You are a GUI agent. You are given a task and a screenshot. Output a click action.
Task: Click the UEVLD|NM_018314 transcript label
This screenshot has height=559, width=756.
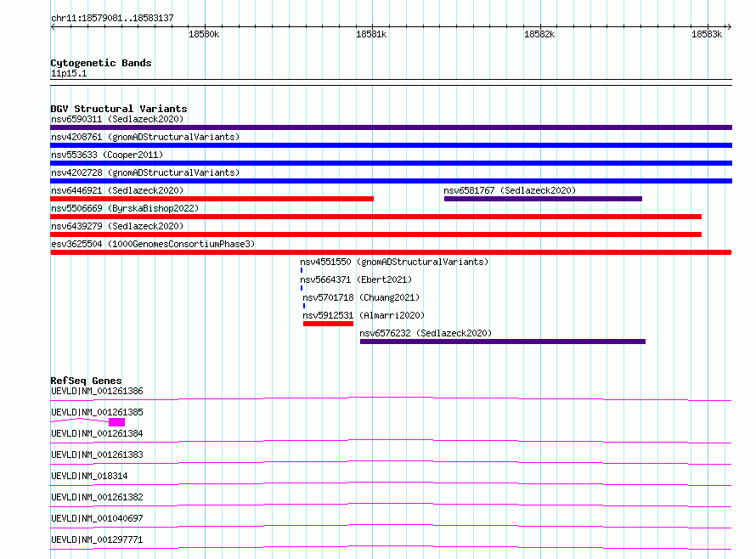[x=89, y=476]
